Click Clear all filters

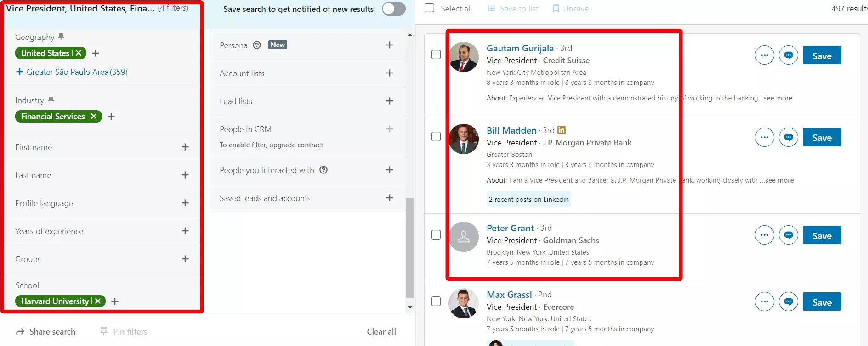pyautogui.click(x=381, y=331)
